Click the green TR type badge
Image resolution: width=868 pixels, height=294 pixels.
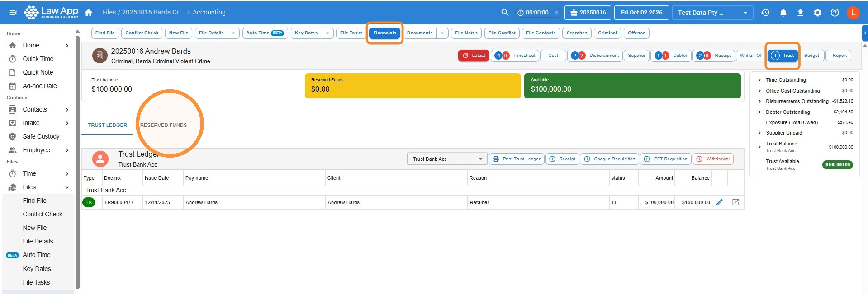click(89, 202)
